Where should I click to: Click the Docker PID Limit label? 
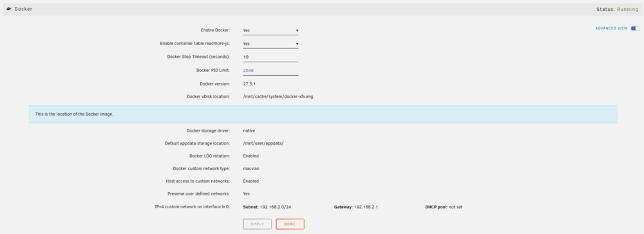[x=213, y=71]
